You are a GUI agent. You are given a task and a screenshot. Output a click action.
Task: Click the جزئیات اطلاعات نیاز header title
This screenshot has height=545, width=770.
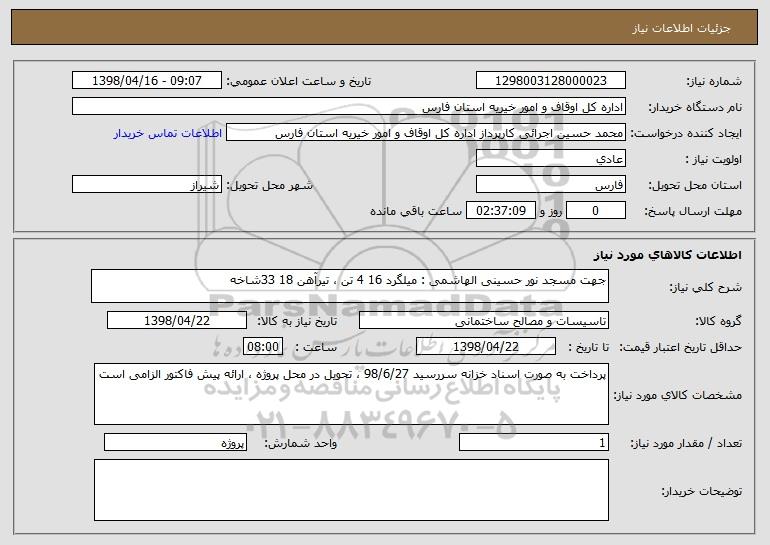coord(681,28)
